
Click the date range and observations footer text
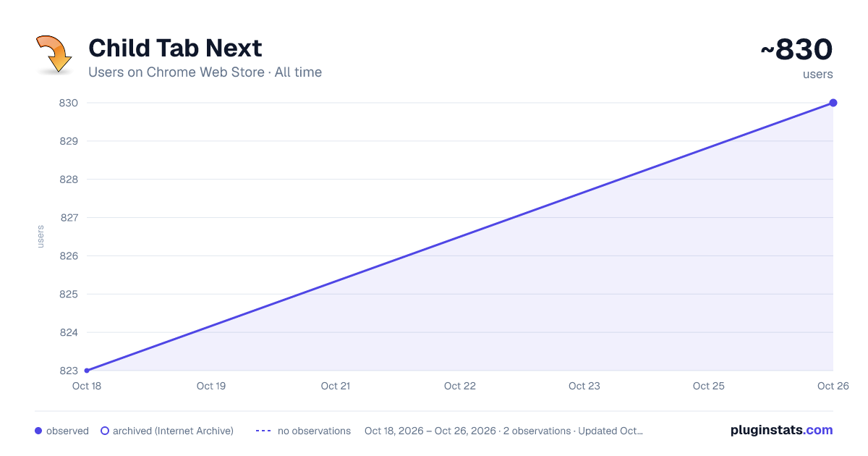point(503,431)
